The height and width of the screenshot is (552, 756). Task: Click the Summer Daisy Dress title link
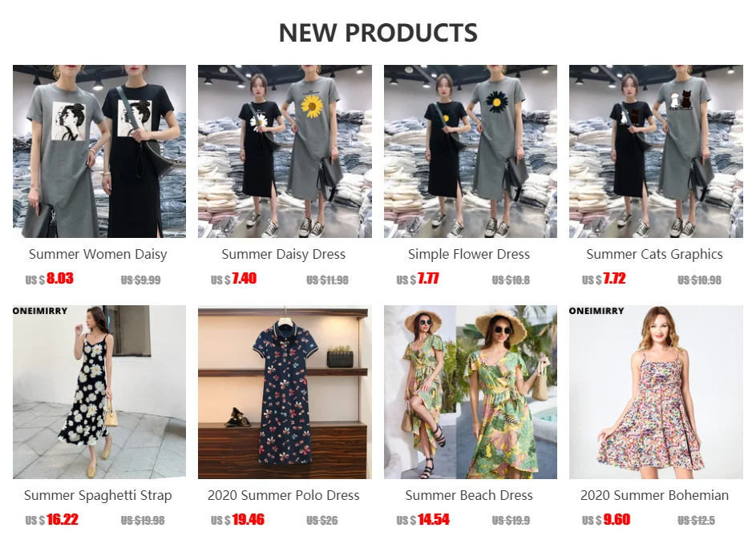pos(284,254)
